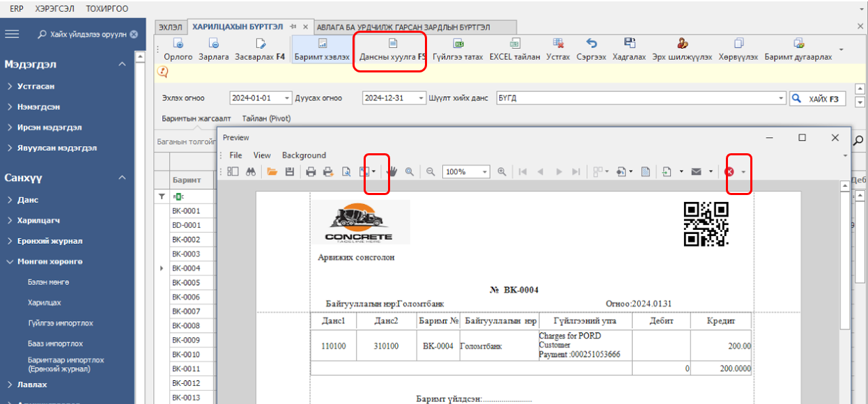Click the binoculars search icon in Preview
The height and width of the screenshot is (404, 868).
[250, 171]
